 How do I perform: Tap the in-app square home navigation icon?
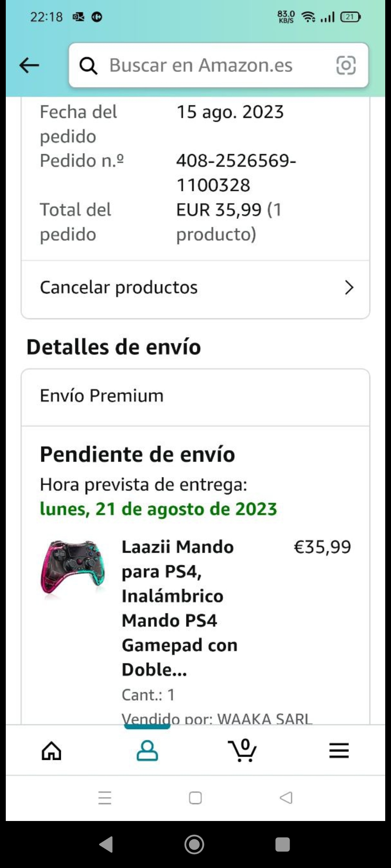pos(195,798)
